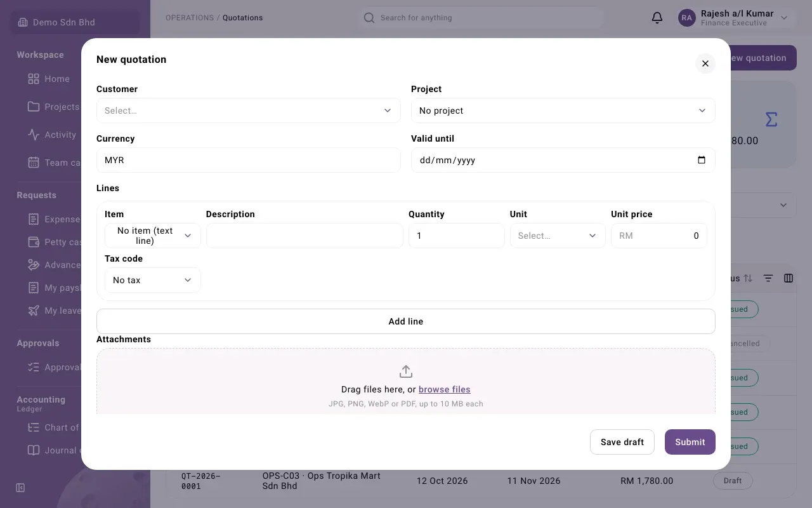The width and height of the screenshot is (812, 508).
Task: Click the search magnifier icon
Action: click(x=369, y=18)
